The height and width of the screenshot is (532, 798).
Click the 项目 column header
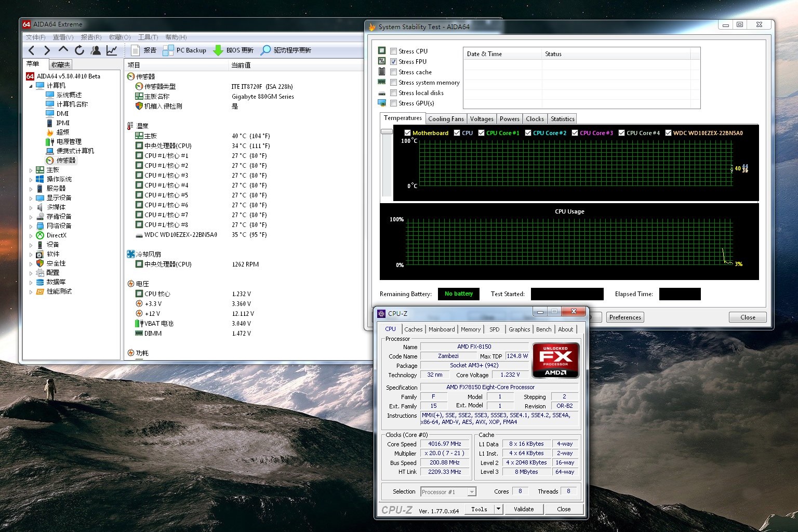[x=177, y=65]
